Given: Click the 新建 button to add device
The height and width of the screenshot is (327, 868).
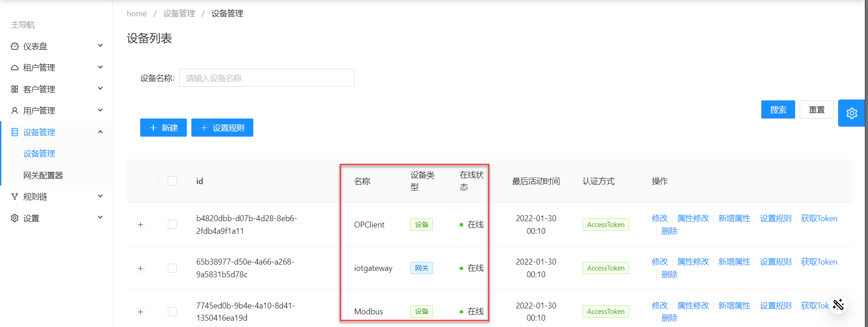Looking at the screenshot, I should click(163, 128).
